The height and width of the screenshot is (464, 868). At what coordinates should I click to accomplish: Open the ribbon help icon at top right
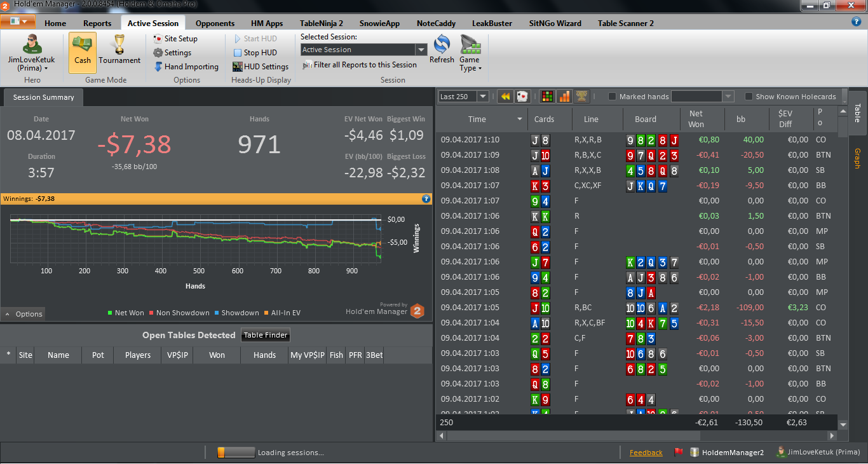[x=856, y=22]
